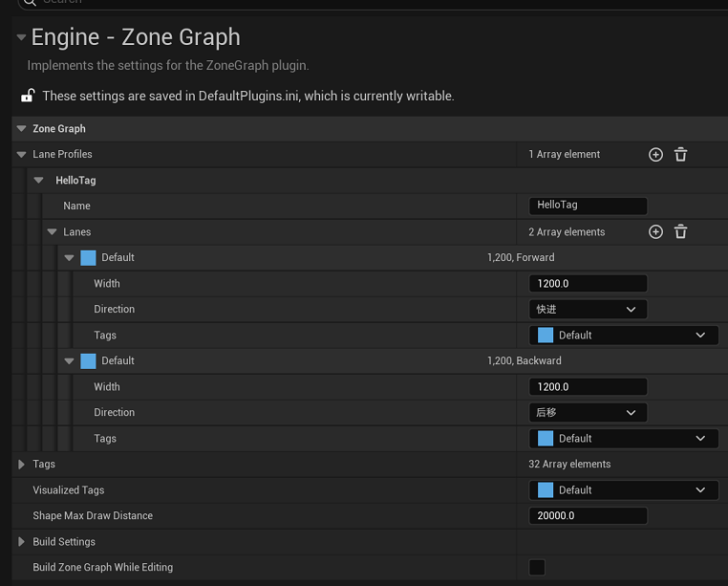Screen dimensions: 728x586
Task: Open the Direction dropdown for the Forward lane
Action: (587, 310)
